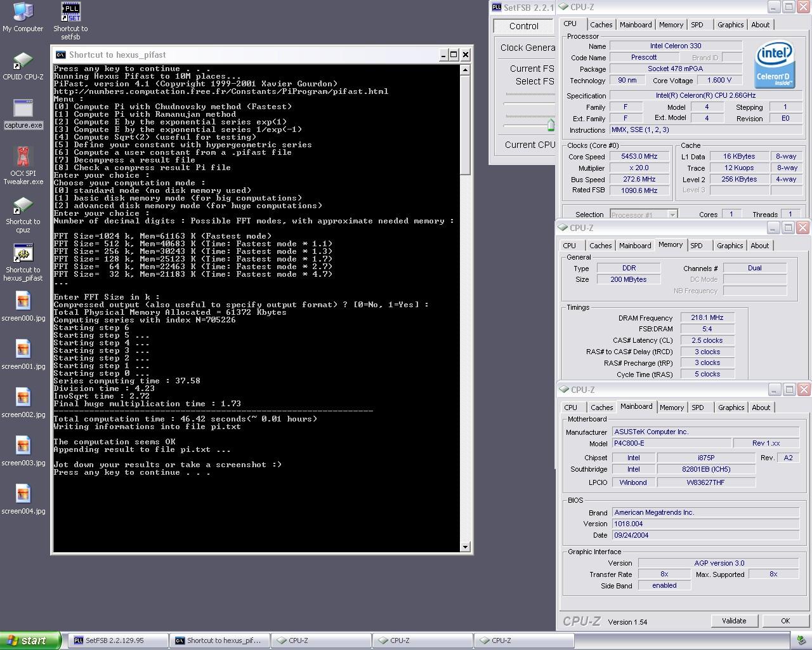The height and width of the screenshot is (650, 812).
Task: Activate the second CPU-Z taskbar button
Action: pyautogui.click(x=422, y=640)
